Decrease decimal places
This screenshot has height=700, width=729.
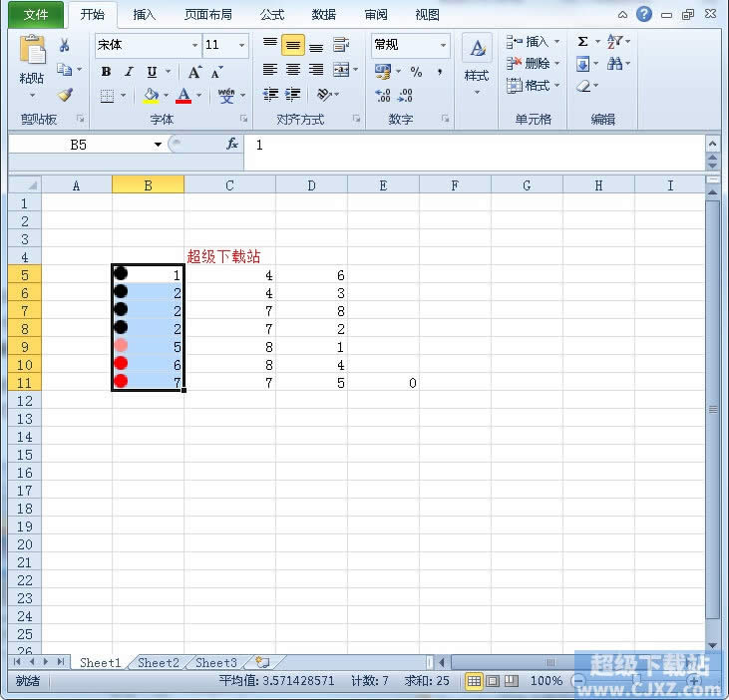coord(406,96)
